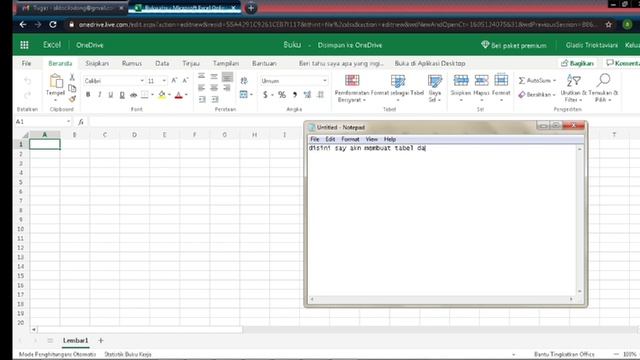Click the OneDrive link in header
This screenshot has height=360, width=640.
click(90, 45)
